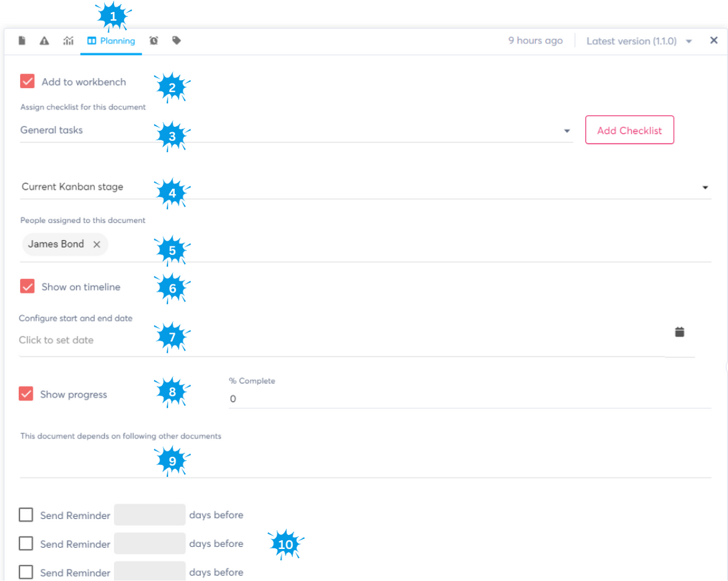Toggle the Show progress checkbox

click(26, 394)
